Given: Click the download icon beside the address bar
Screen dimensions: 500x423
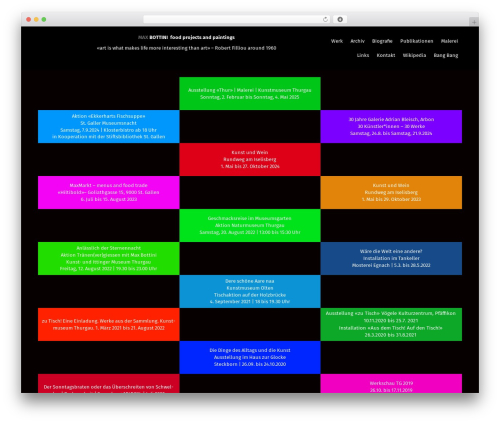Looking at the screenshot, I should click(340, 19).
